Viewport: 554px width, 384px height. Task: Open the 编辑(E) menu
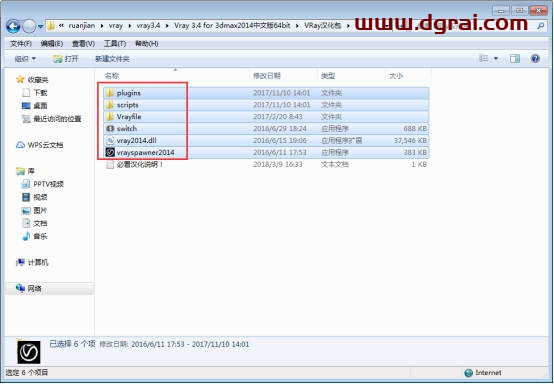tap(52, 43)
